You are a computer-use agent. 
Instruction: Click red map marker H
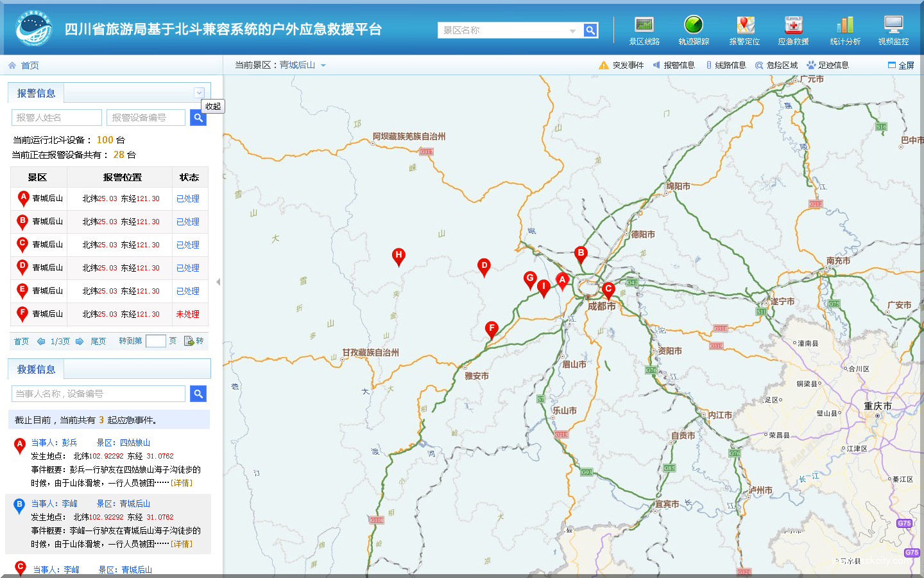coord(398,256)
